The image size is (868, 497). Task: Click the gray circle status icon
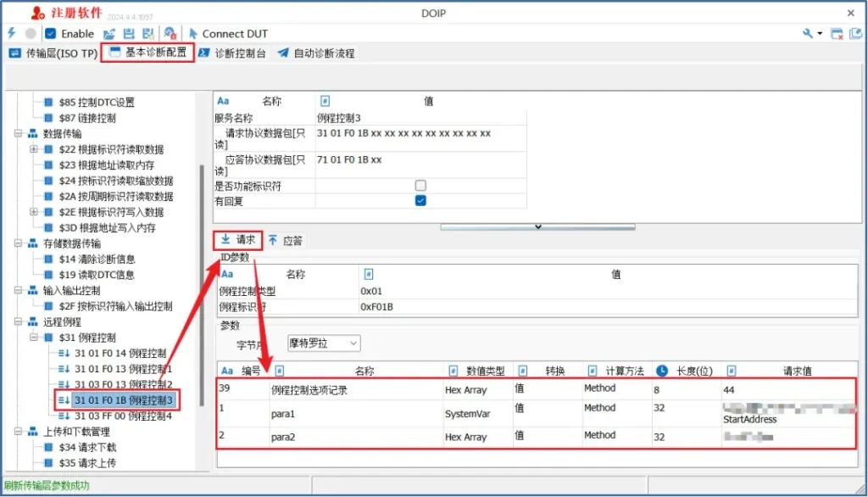click(31, 34)
